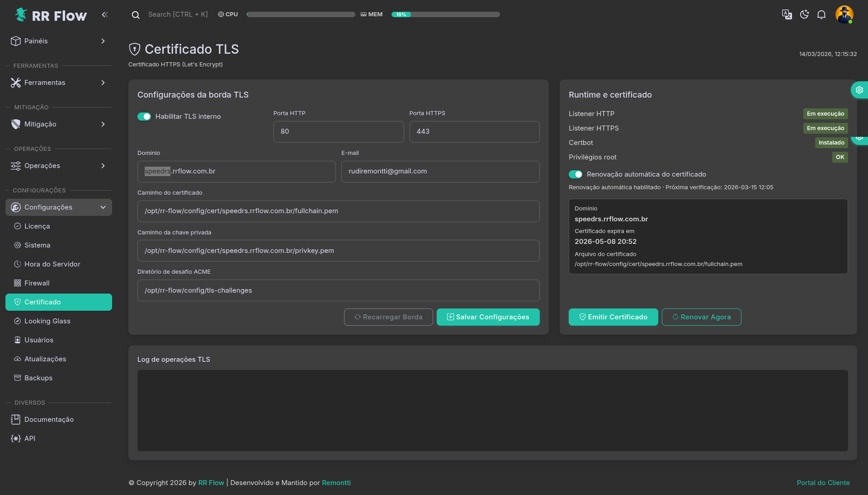Open the Hora do Servidor page

[52, 264]
